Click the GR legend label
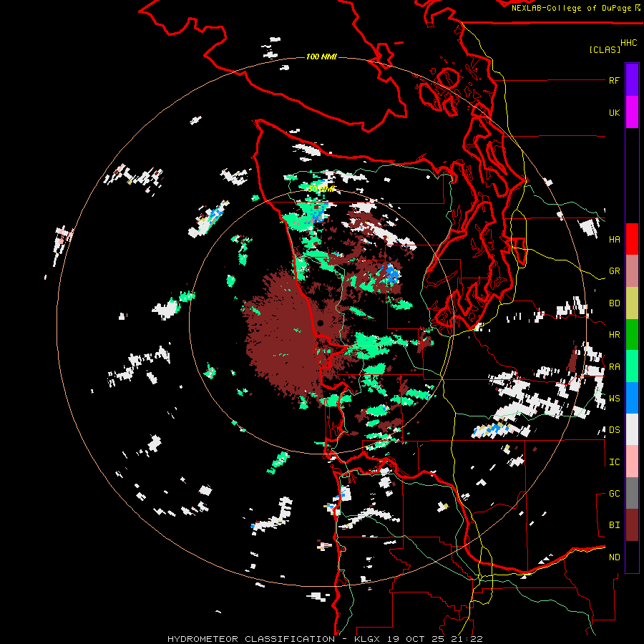Image resolution: width=644 pixels, height=644 pixels. (x=614, y=271)
